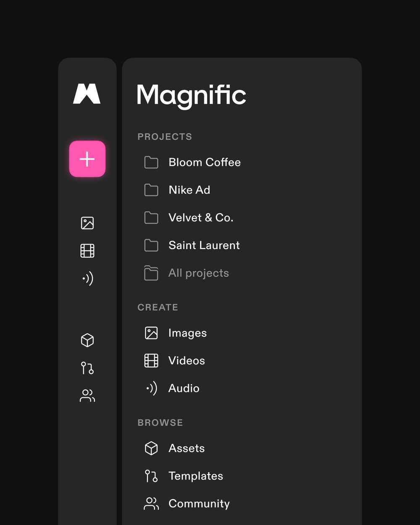Screen dimensions: 420x525
Task: Browse Assets
Action: pyautogui.click(x=186, y=448)
